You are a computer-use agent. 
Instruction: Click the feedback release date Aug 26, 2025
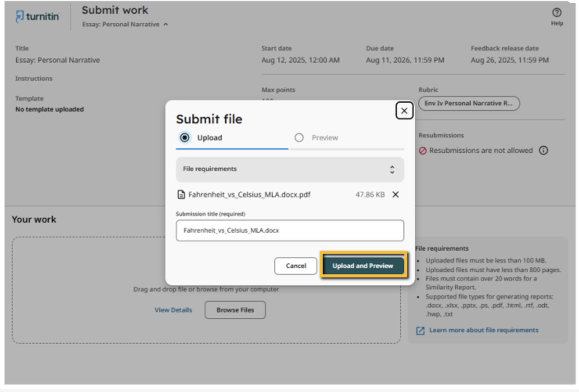509,60
